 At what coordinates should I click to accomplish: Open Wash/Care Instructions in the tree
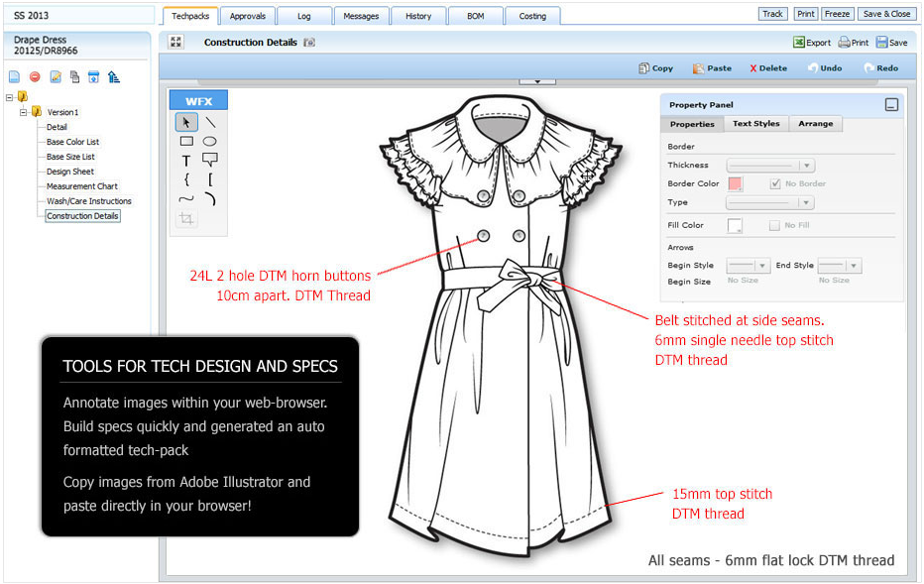click(89, 201)
